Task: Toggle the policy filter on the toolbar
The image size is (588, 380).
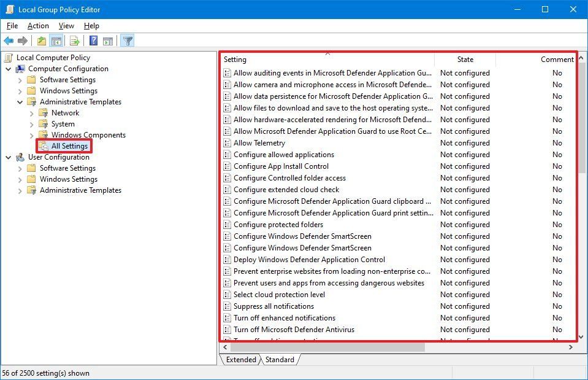Action: (x=127, y=41)
